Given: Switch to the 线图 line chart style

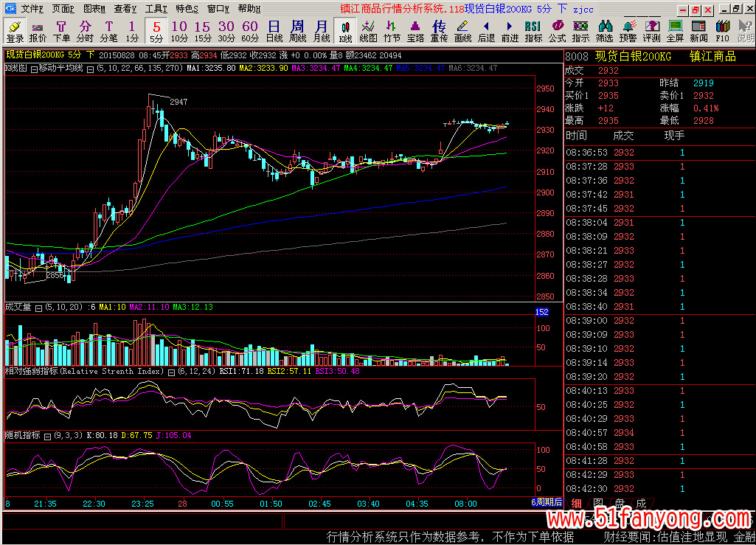Looking at the screenshot, I should [x=368, y=31].
